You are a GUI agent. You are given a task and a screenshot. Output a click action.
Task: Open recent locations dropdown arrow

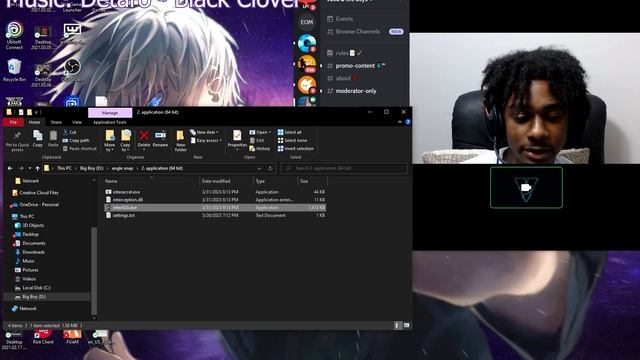[x=29, y=168]
